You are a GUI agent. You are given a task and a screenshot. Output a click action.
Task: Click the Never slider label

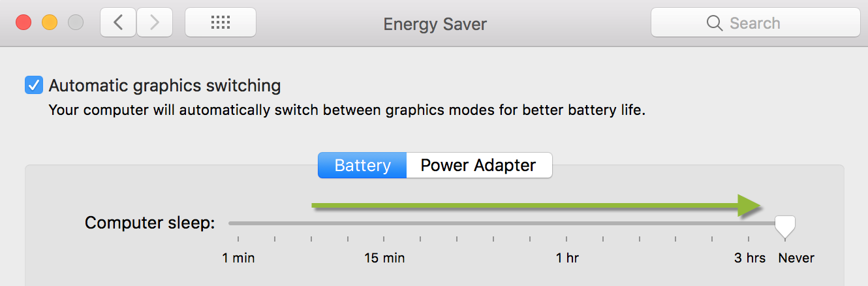coord(796,258)
